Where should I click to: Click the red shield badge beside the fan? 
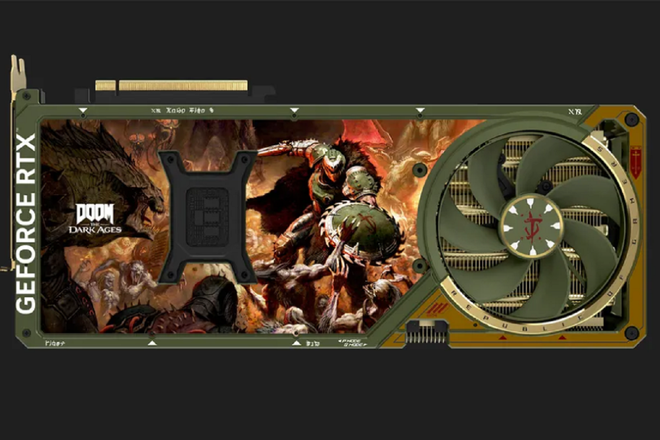(636, 162)
